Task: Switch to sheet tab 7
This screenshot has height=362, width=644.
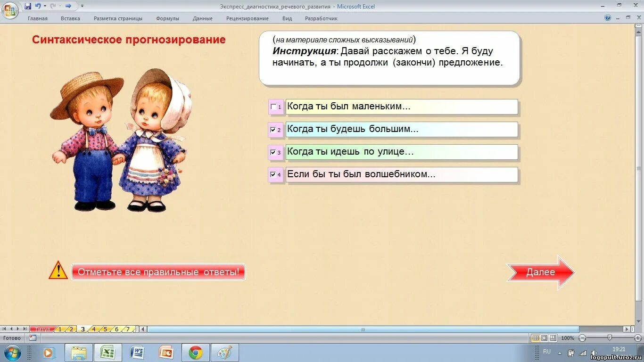Action: [128, 329]
